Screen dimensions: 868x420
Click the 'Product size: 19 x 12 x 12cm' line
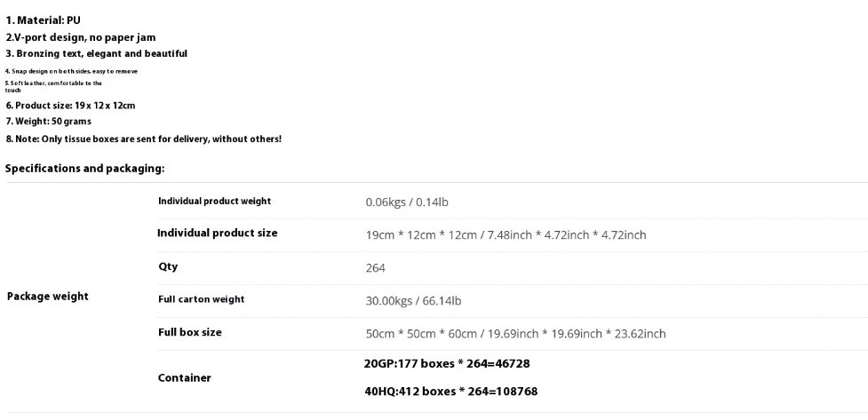(70, 106)
